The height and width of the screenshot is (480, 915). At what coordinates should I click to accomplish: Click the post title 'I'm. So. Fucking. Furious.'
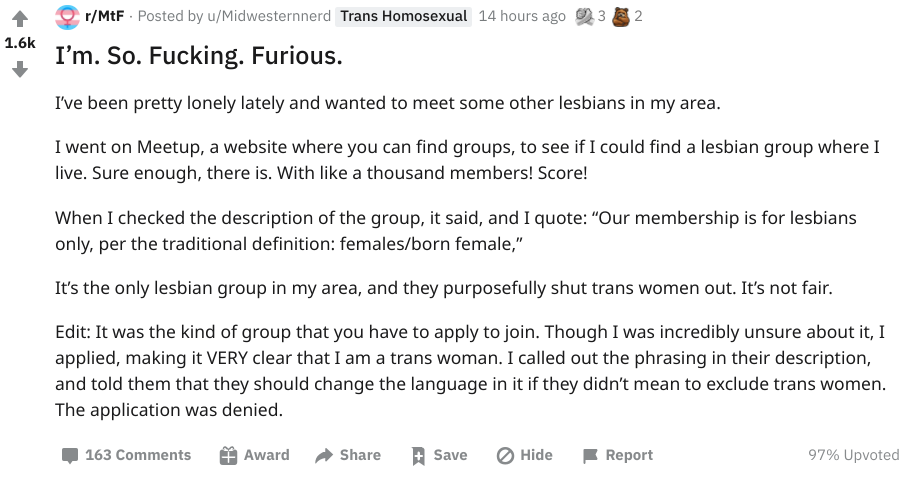200,57
